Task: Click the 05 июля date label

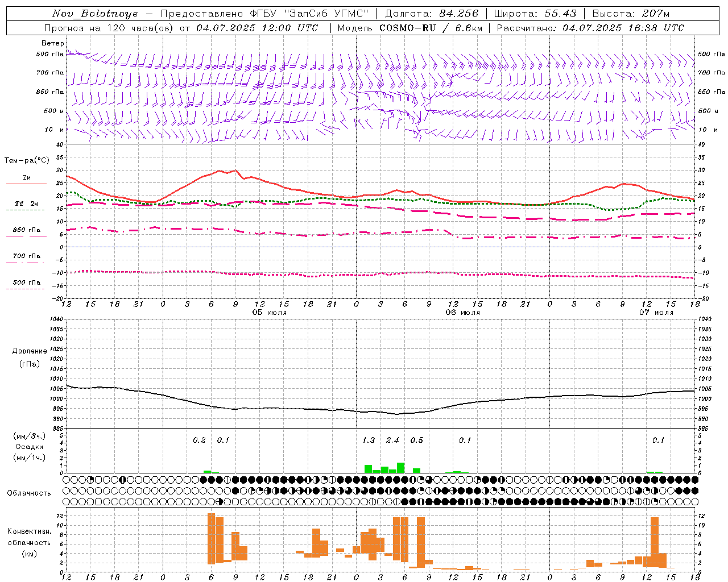Action: pos(270,313)
